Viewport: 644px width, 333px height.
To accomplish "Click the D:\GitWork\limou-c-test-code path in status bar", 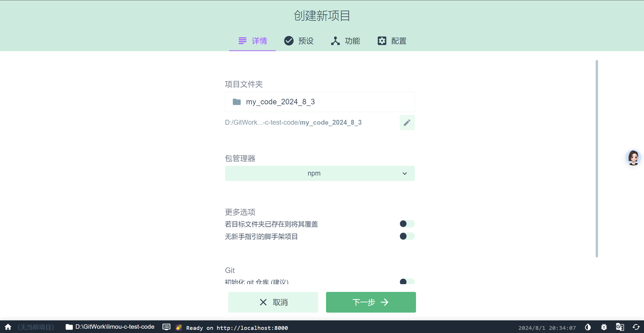I will [115, 327].
